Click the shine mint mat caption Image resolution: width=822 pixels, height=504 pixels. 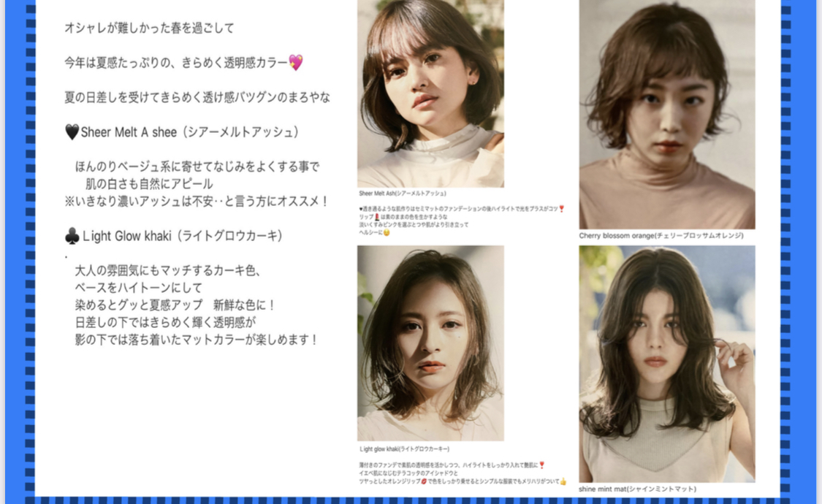[637, 489]
